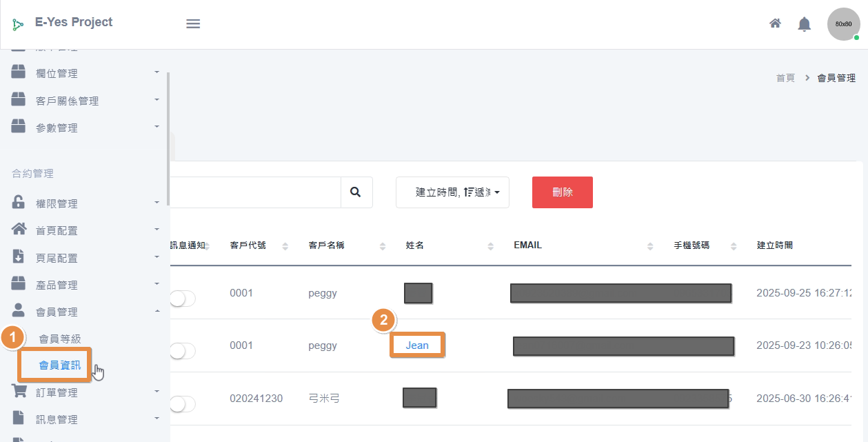Toggle message notification for first row

tap(182, 299)
